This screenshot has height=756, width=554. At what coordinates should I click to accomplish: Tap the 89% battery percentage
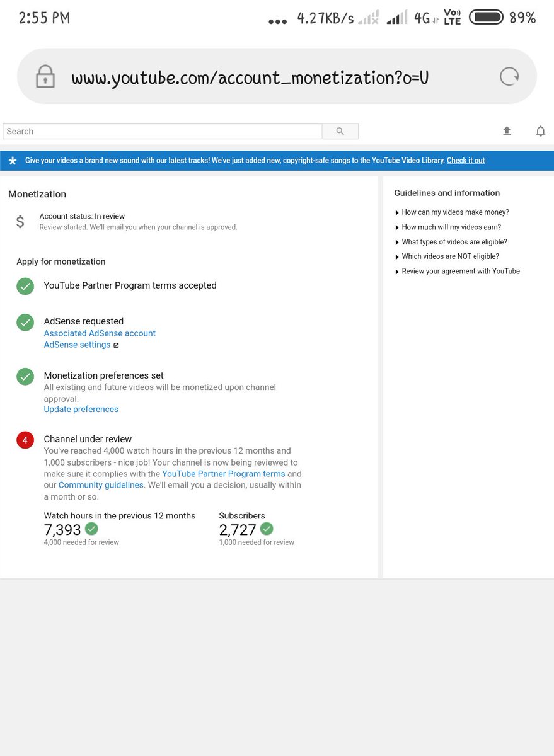(522, 18)
